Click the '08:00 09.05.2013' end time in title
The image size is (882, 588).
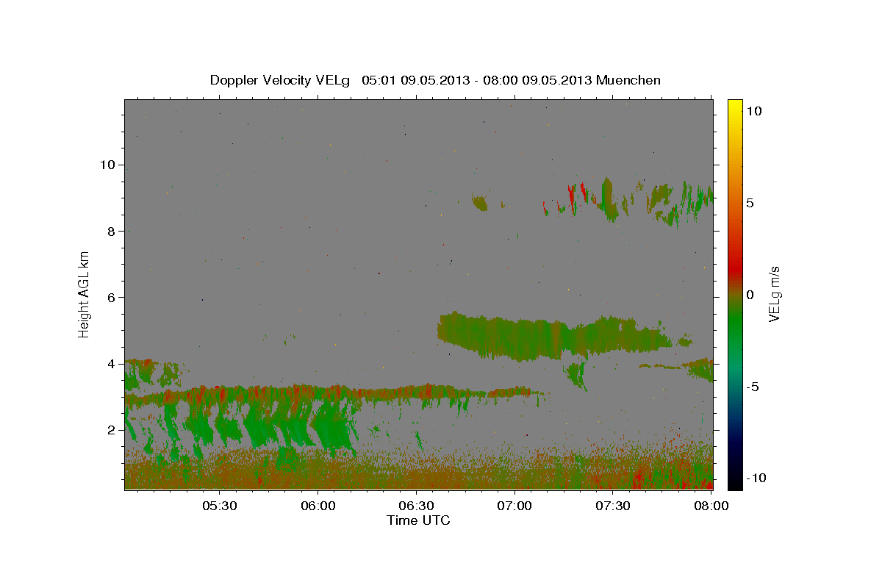[537, 80]
